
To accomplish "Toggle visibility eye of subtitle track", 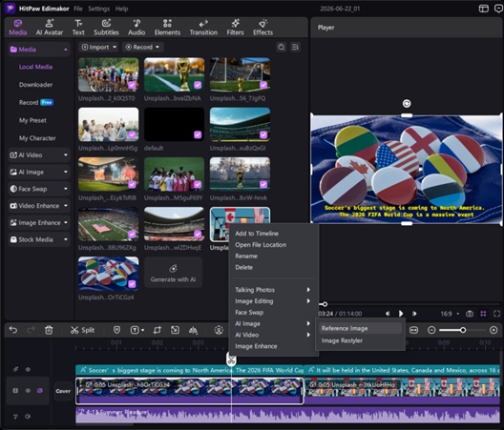I will click(28, 369).
